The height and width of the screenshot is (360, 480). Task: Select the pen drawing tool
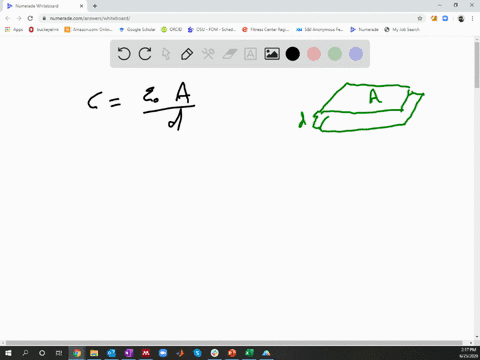[187, 54]
